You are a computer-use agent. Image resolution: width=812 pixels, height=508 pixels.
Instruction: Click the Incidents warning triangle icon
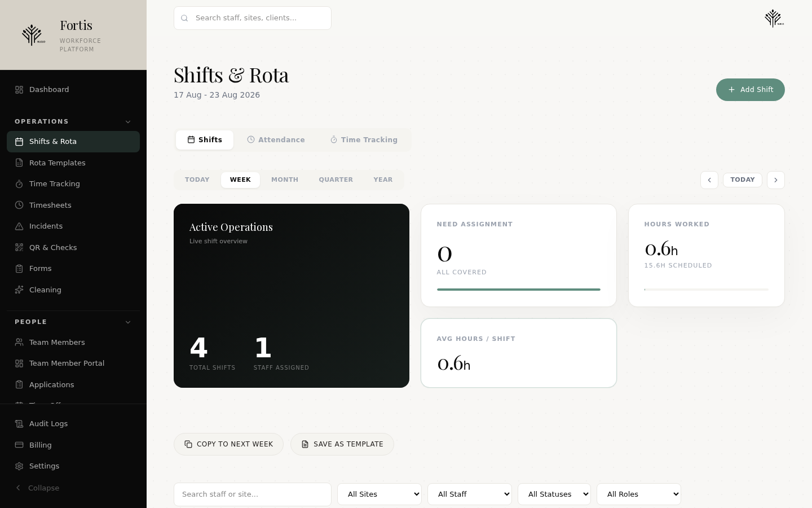19,226
